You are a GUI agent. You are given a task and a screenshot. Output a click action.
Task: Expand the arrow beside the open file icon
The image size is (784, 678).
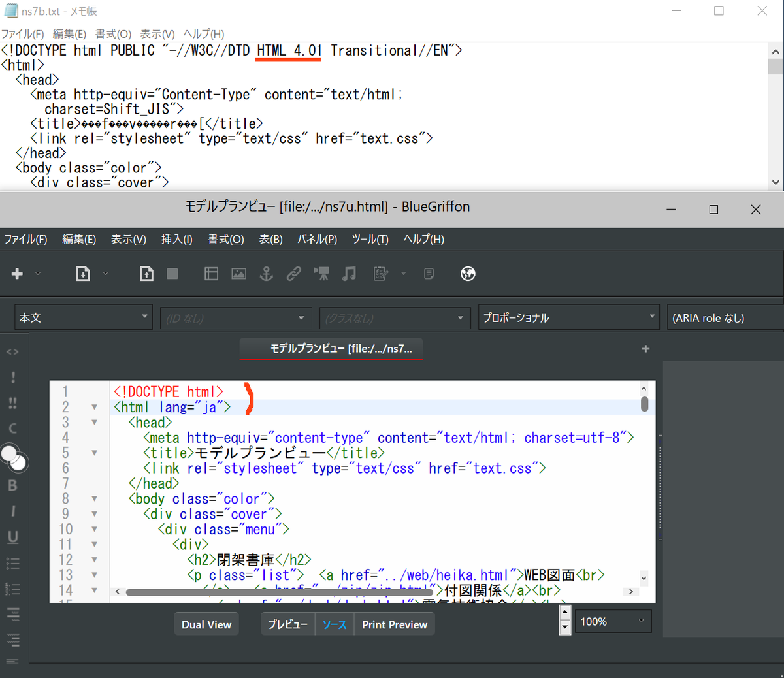pos(106,274)
